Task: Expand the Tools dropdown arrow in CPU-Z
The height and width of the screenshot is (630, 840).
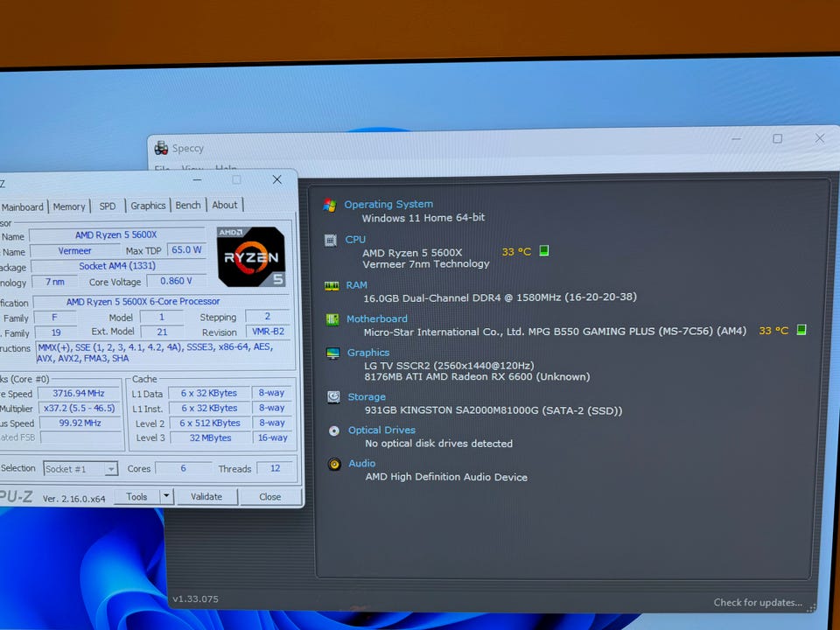Action: point(166,497)
